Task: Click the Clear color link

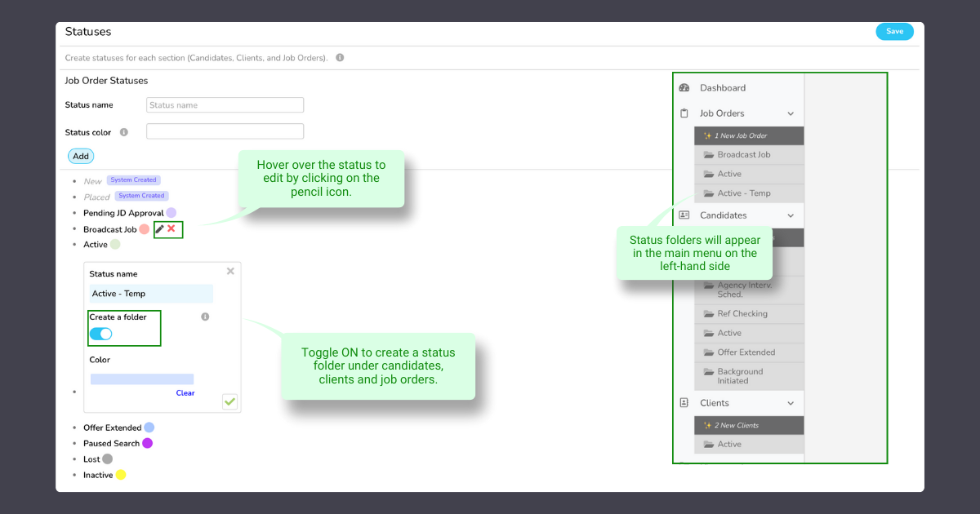Action: coord(185,392)
